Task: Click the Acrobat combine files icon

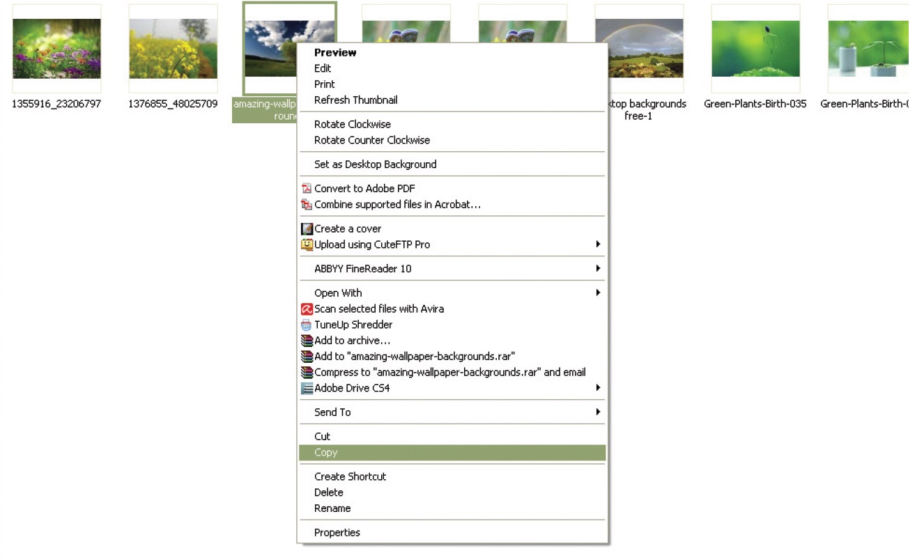Action: click(306, 205)
